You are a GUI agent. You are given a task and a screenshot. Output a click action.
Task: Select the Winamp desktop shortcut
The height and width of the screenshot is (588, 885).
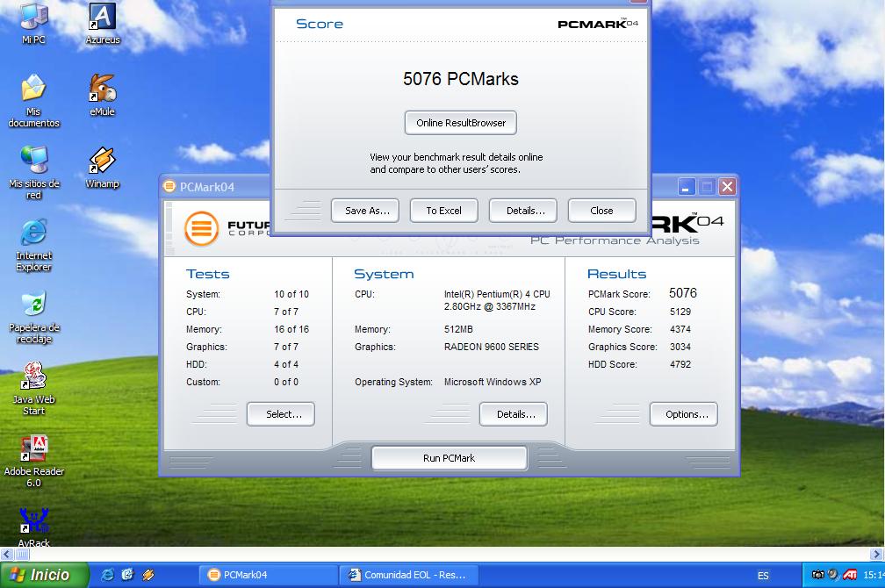pyautogui.click(x=102, y=167)
